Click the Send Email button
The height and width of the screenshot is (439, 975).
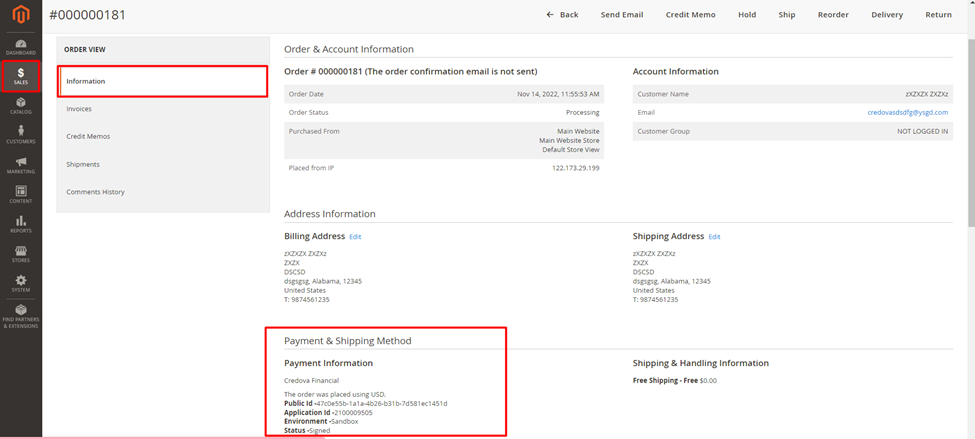(622, 15)
